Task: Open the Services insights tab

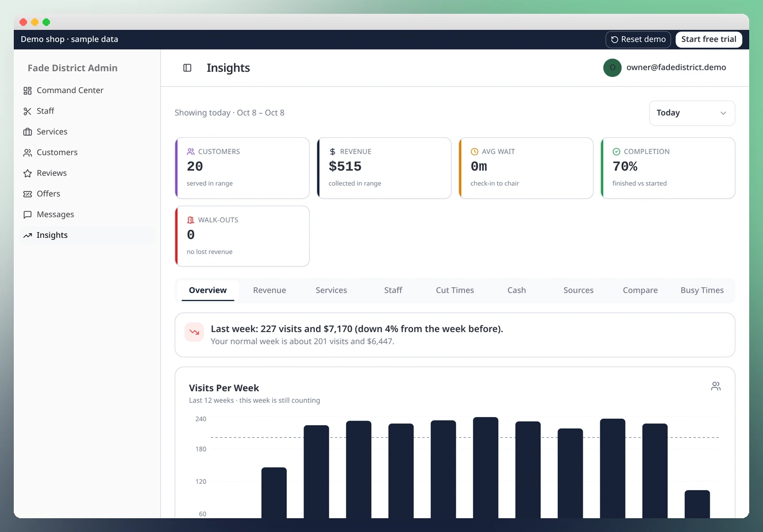Action: pyautogui.click(x=332, y=291)
